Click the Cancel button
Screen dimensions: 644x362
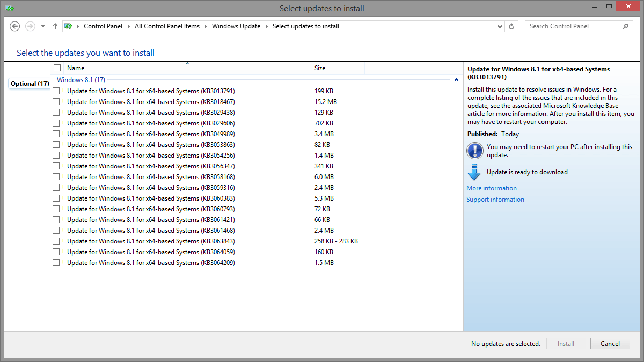coord(610,344)
